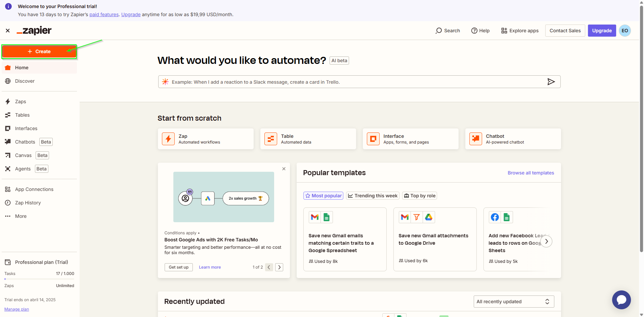
Task: Select the Trending this week tab
Action: pyautogui.click(x=373, y=196)
